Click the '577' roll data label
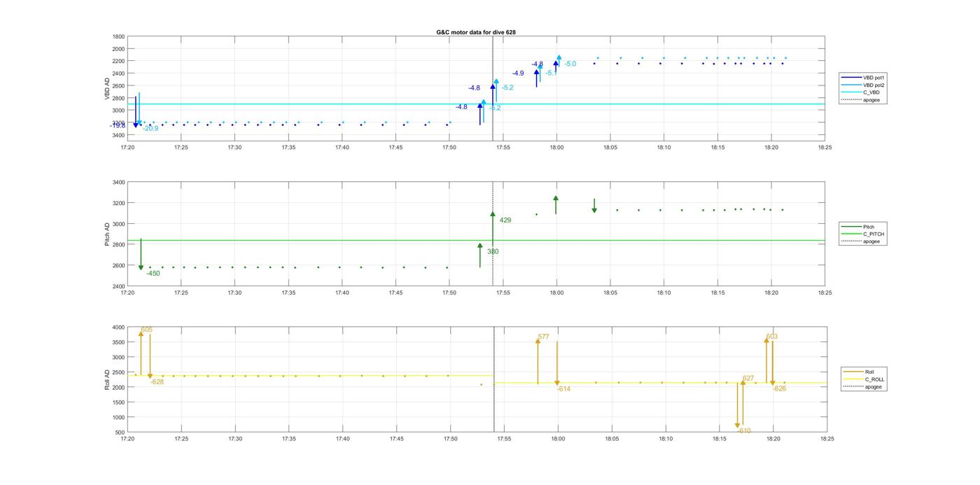Screen dimensions: 980x485 tap(543, 337)
